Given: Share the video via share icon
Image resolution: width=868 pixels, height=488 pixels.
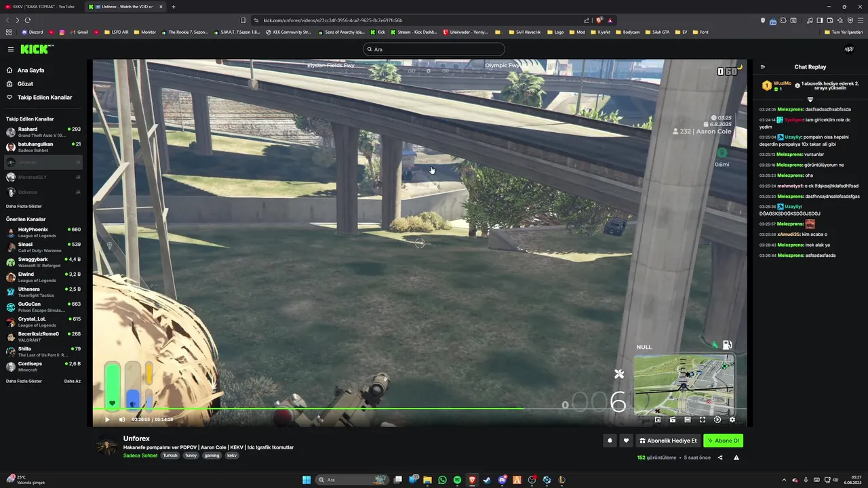Looking at the screenshot, I should pyautogui.click(x=720, y=457).
